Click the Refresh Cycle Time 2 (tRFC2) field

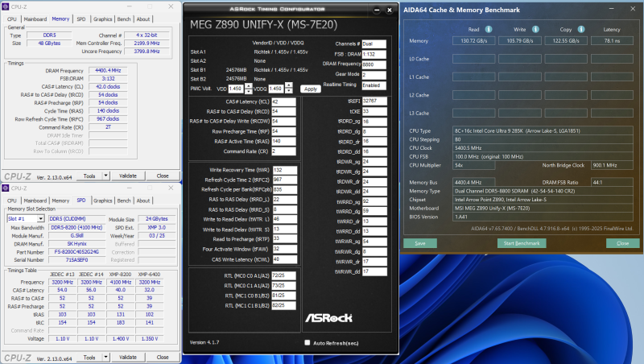(x=285, y=180)
